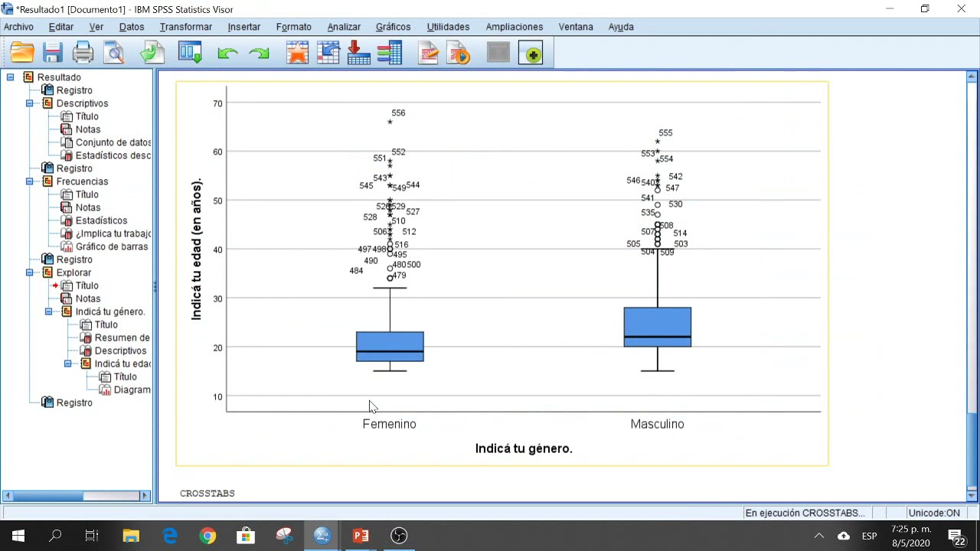Click the Recall recent dialogs icon
The height and width of the screenshot is (551, 980).
(x=190, y=53)
